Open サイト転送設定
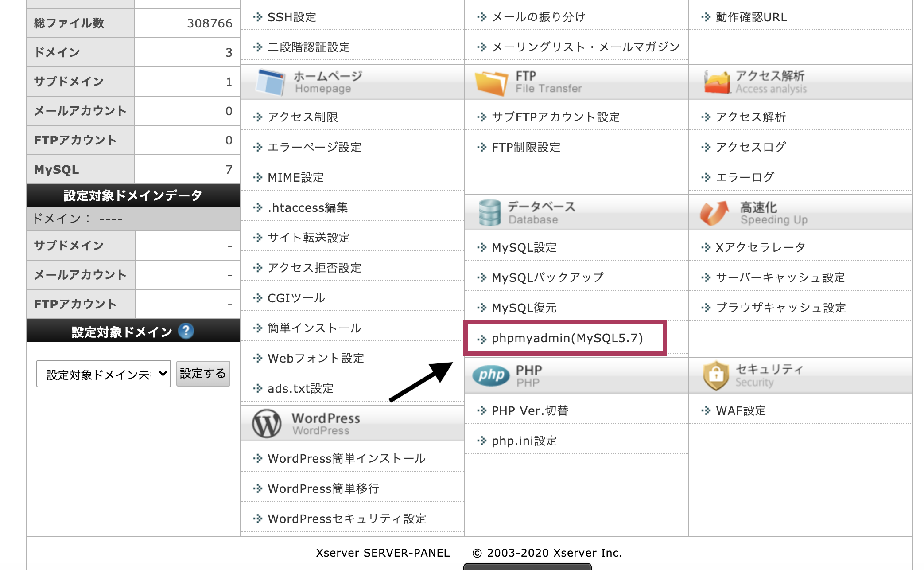Screen dimensions: 924x570 point(309,238)
